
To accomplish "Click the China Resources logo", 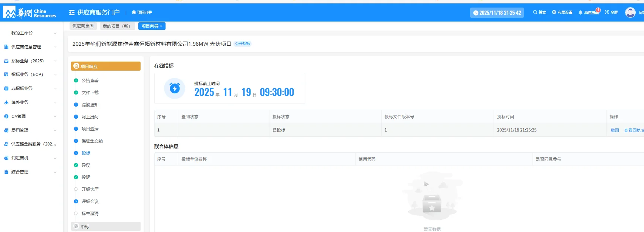I will [29, 13].
